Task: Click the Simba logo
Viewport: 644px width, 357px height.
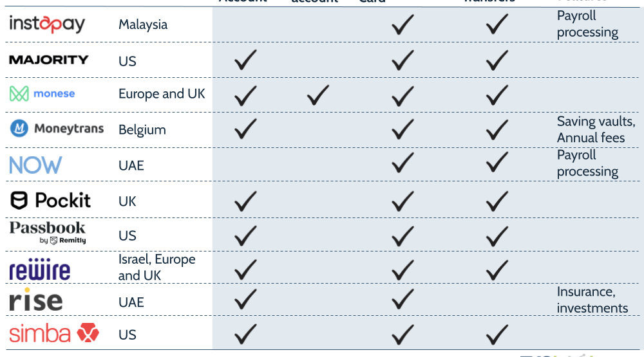Action: click(x=54, y=334)
